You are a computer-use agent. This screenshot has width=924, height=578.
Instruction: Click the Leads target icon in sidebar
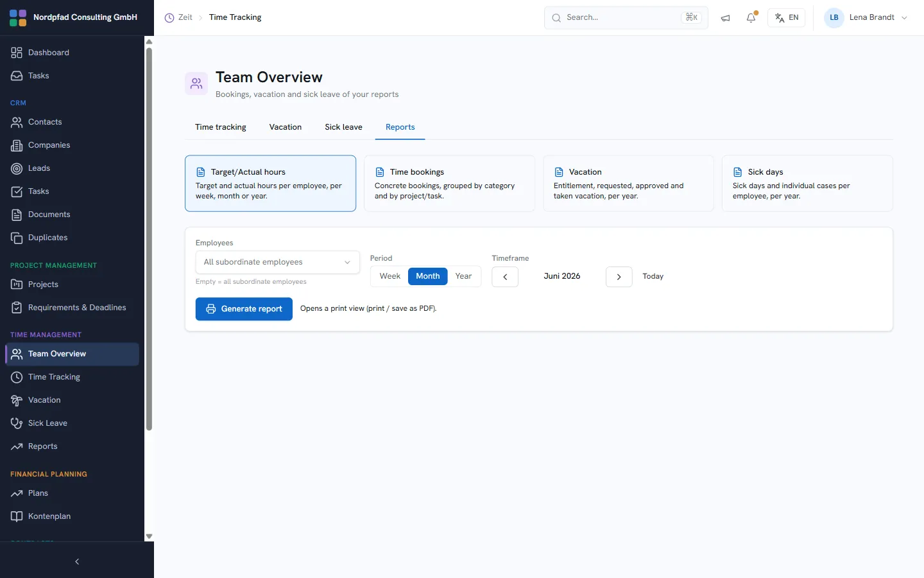pyautogui.click(x=17, y=168)
